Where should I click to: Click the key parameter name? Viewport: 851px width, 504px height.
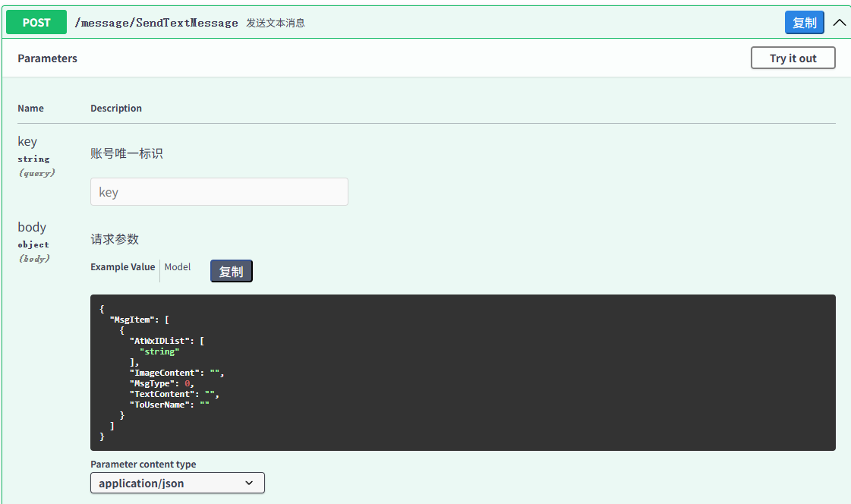click(27, 142)
